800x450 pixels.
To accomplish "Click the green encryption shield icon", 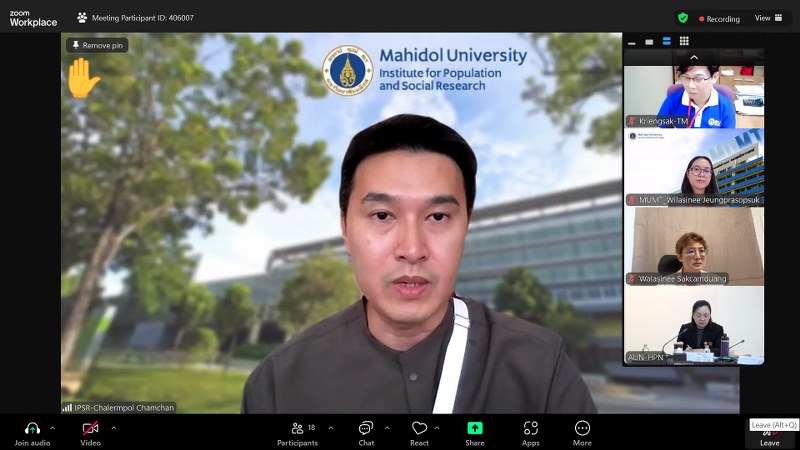I will 683,18.
